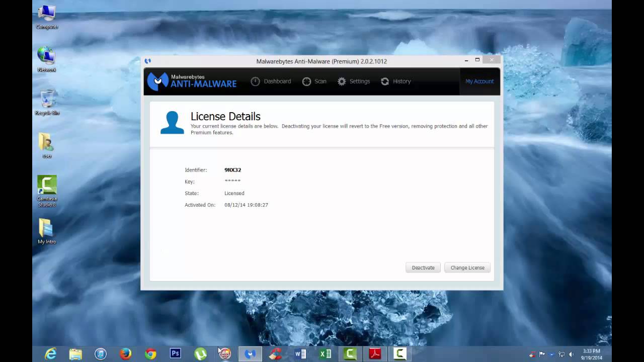644x362 pixels.
Task: Click the Camtasia taskbar icon beside Excel
Action: [350, 354]
